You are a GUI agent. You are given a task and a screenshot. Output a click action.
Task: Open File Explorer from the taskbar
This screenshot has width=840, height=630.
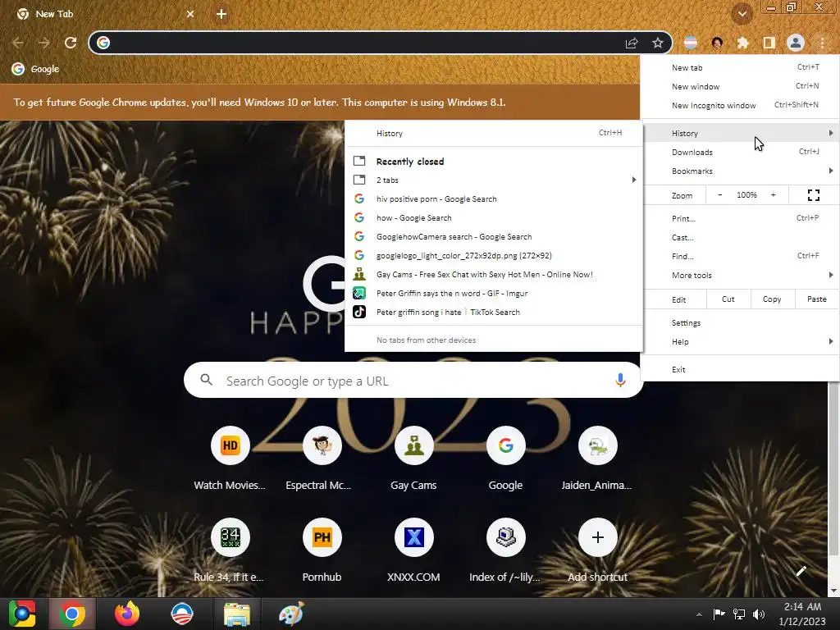237,614
